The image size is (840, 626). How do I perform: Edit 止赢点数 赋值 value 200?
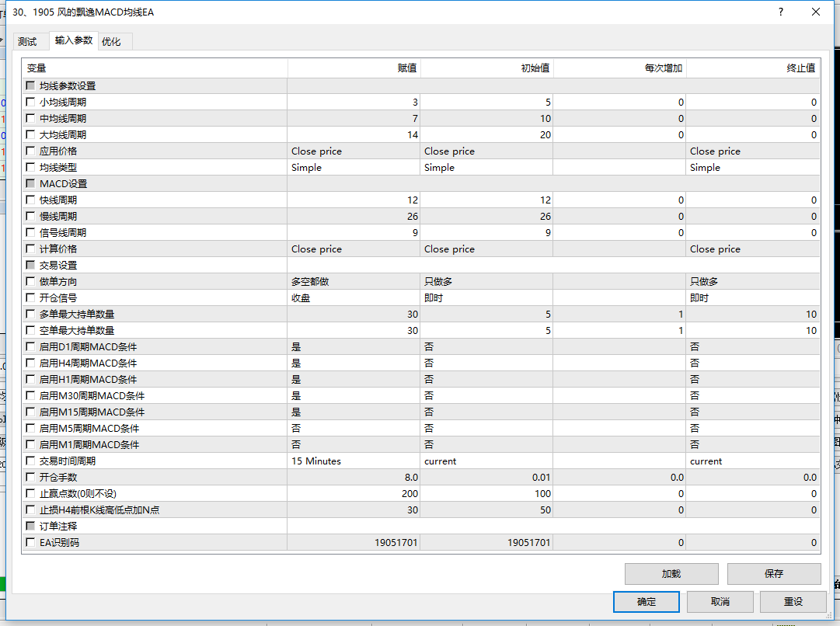(x=354, y=494)
